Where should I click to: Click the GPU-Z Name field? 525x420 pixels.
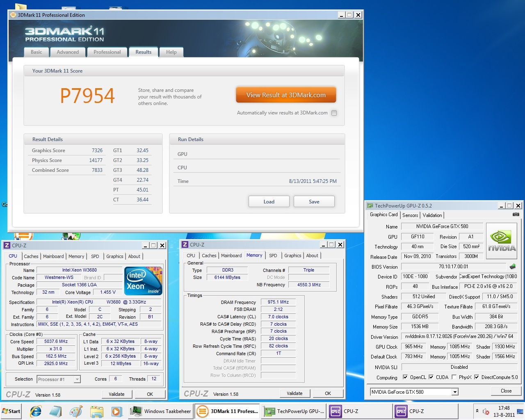tap(442, 226)
